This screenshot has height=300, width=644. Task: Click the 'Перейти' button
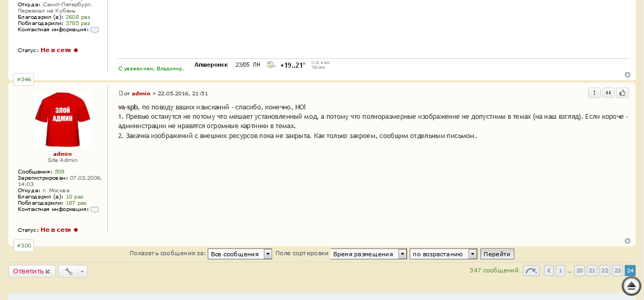(x=497, y=254)
